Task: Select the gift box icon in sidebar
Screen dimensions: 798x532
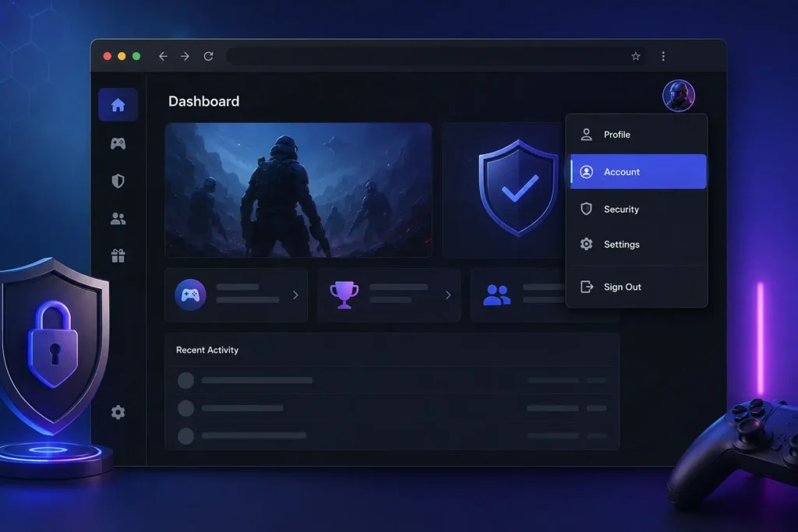Action: (118, 255)
